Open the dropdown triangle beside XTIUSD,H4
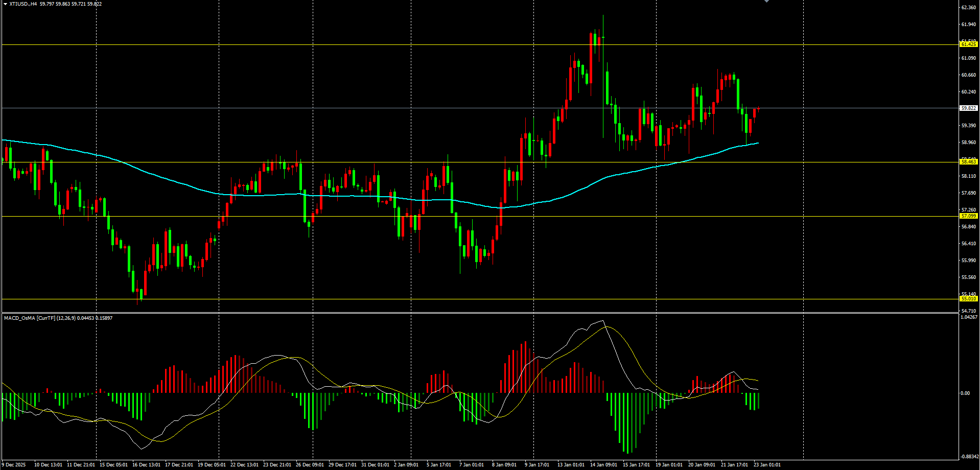Image resolution: width=980 pixels, height=470 pixels. (5, 4)
